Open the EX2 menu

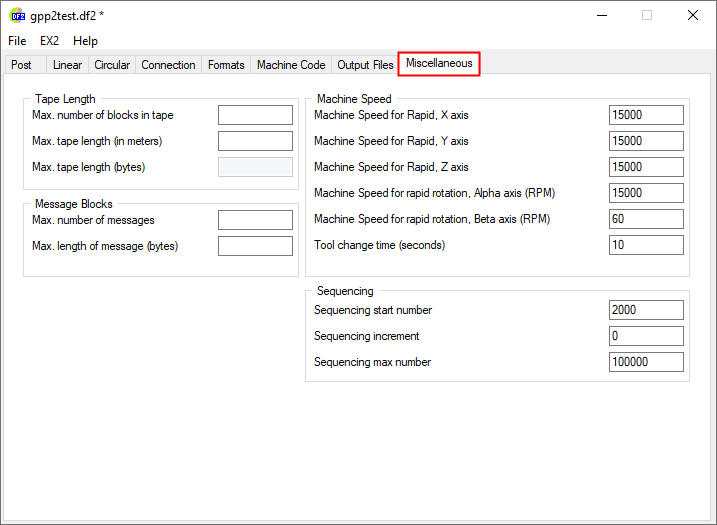(50, 41)
